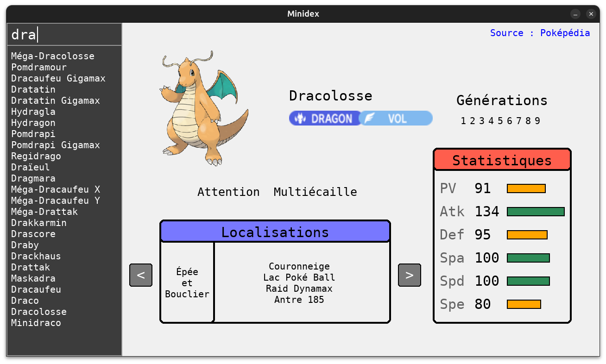Click the Spa stat label
Image resolution: width=606 pixels, height=364 pixels.
452,258
